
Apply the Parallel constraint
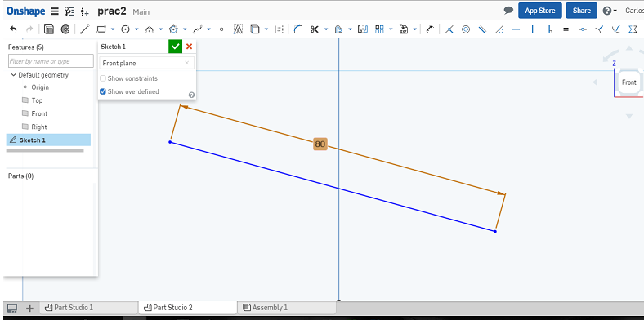click(482, 29)
